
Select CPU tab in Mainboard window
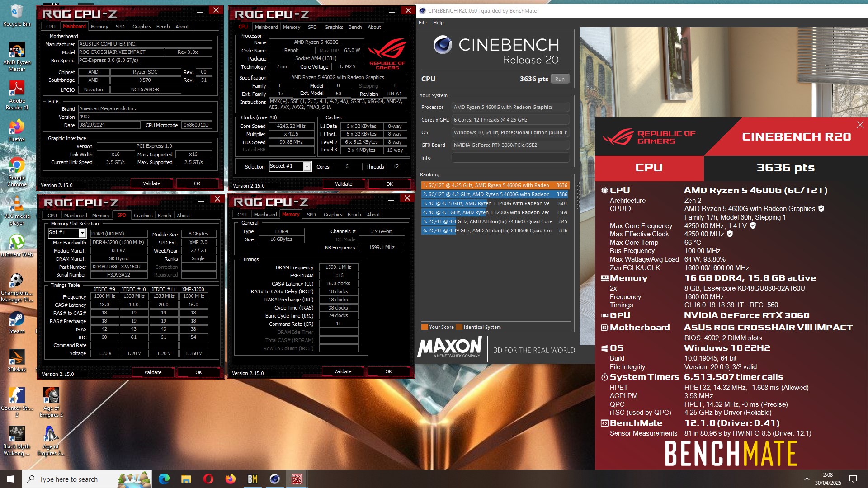(51, 27)
